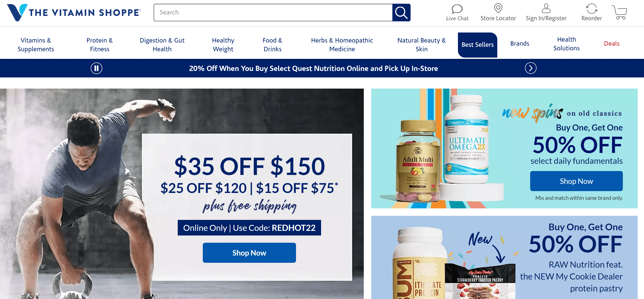Focus the Search input field
The height and width of the screenshot is (299, 644).
tap(273, 12)
